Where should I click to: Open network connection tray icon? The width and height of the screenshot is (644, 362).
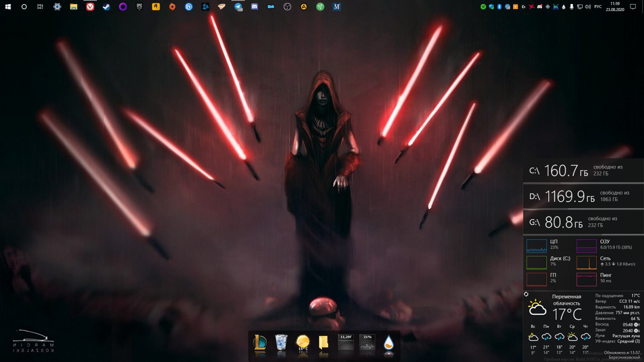pyautogui.click(x=580, y=7)
